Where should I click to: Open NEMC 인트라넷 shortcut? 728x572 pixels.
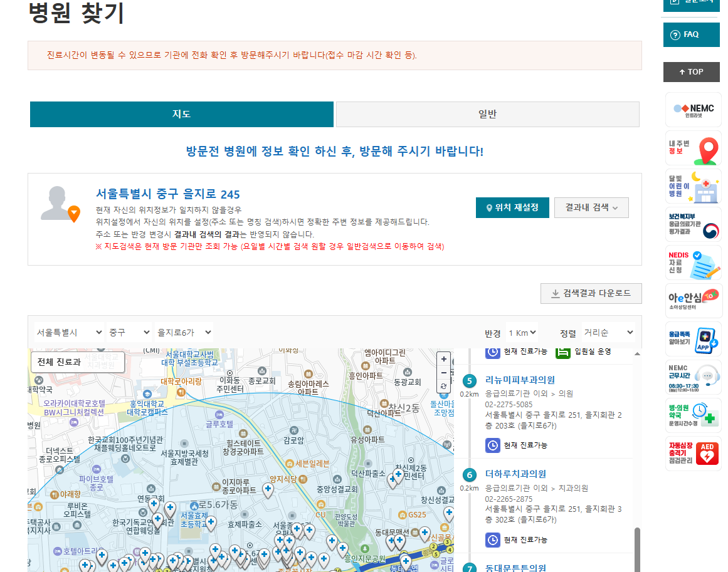click(693, 110)
